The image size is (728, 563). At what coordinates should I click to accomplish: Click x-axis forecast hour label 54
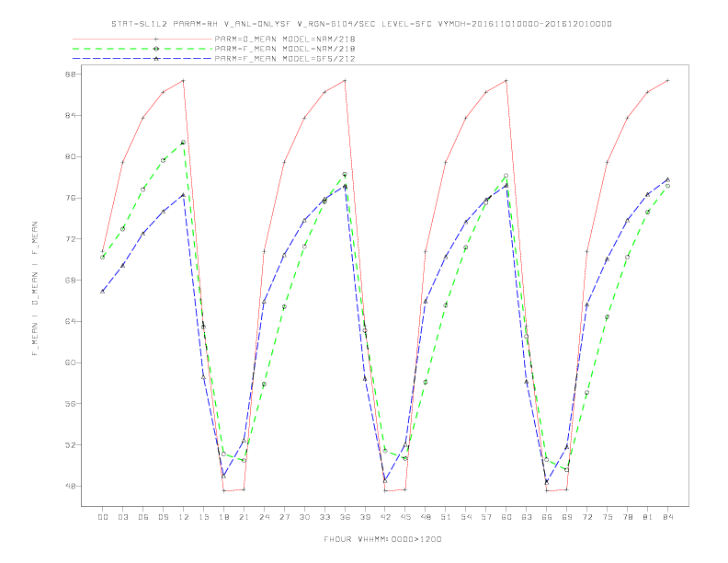(466, 517)
